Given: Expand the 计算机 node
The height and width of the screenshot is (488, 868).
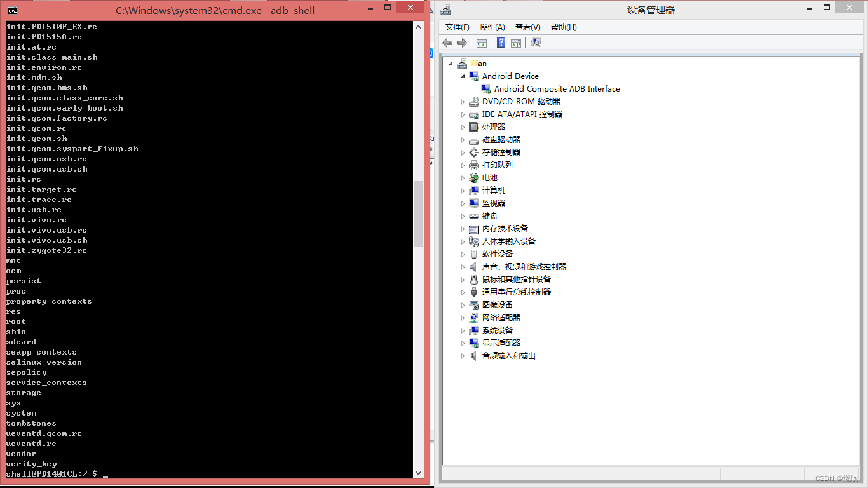Looking at the screenshot, I should [x=463, y=191].
